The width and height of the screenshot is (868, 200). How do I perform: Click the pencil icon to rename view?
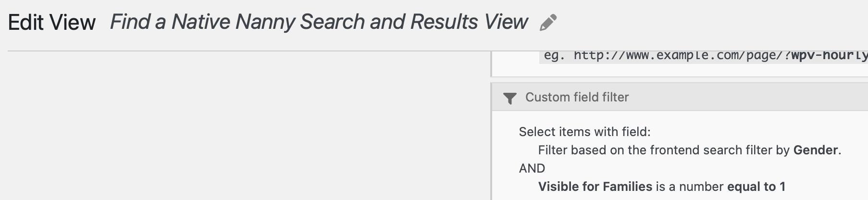548,23
